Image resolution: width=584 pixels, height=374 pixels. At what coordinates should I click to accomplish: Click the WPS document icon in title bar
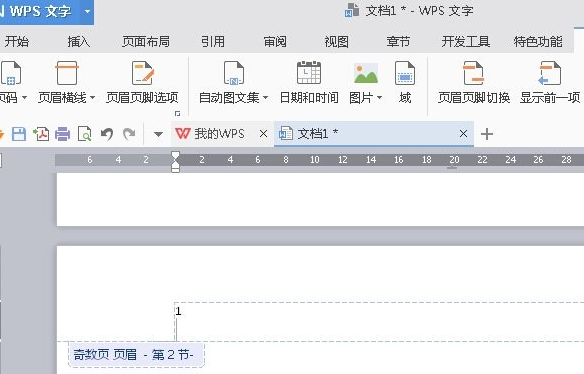[x=352, y=10]
